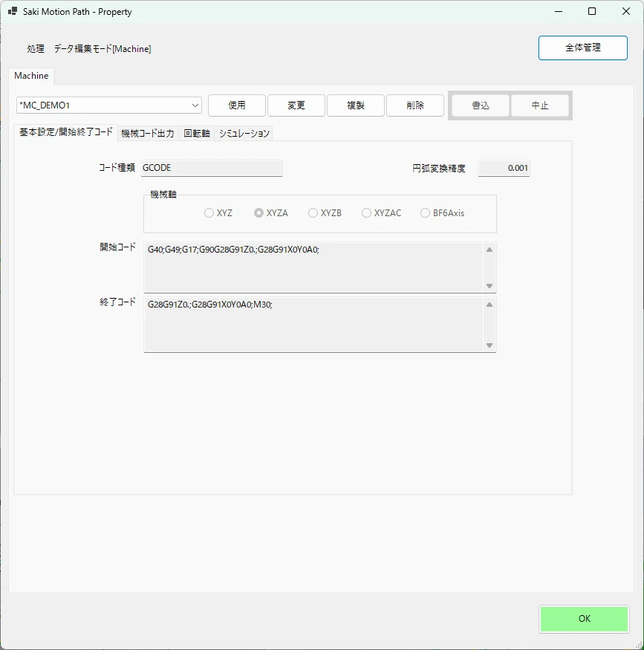Click the 使用 button

click(x=237, y=105)
